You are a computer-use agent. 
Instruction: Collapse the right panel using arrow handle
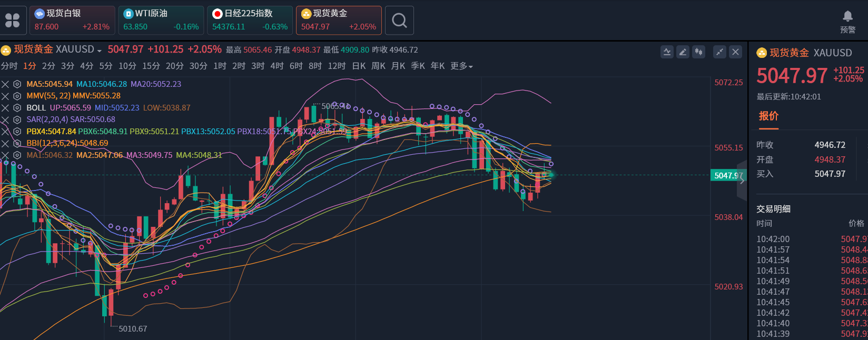point(742,181)
